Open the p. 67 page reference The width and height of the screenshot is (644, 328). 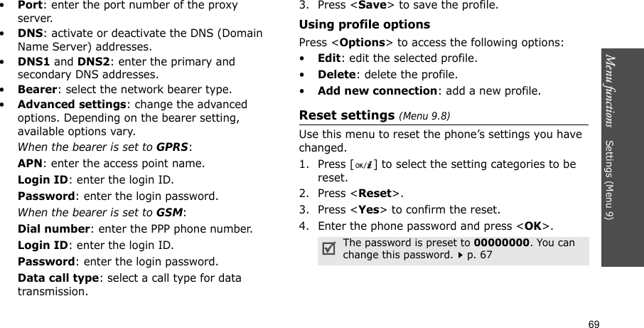pos(435,255)
